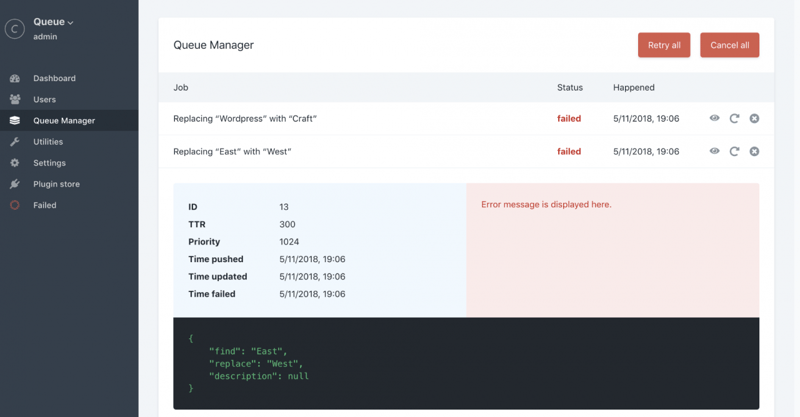Toggle details view for Wordpress job
The image size is (800, 417).
pyautogui.click(x=714, y=118)
